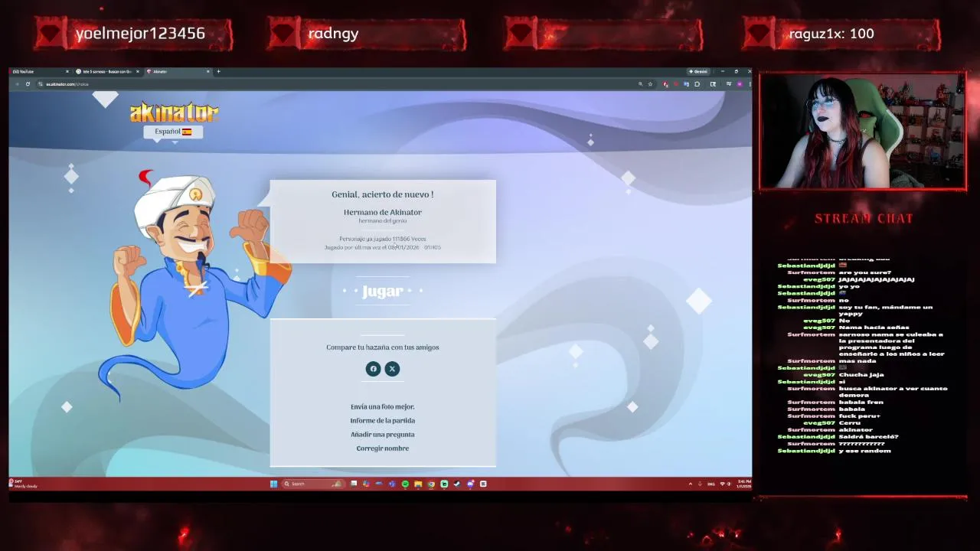Open the Chrome profile avatar
Screen dimensions: 980x551
click(x=739, y=83)
